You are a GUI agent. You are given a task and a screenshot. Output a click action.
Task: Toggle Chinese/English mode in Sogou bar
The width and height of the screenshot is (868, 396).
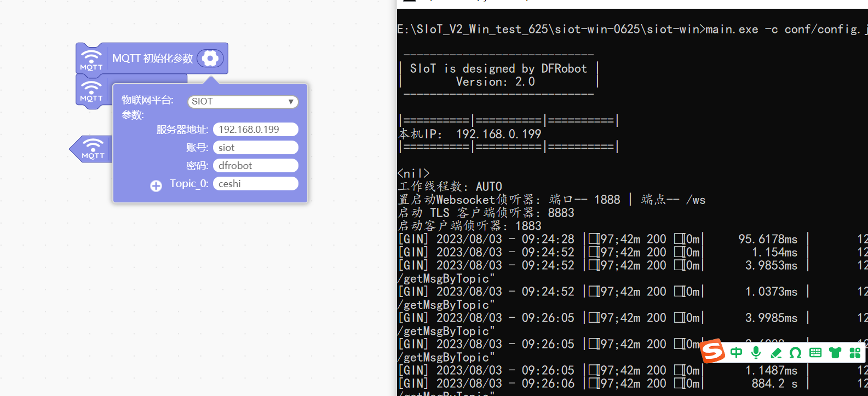pos(737,352)
